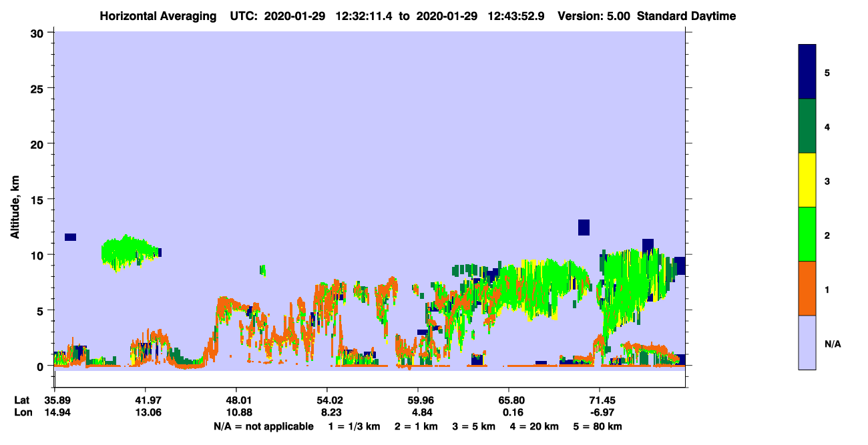This screenshot has height=445, width=868.
Task: Click legend text '4 = 20 km'
Action: [533, 426]
